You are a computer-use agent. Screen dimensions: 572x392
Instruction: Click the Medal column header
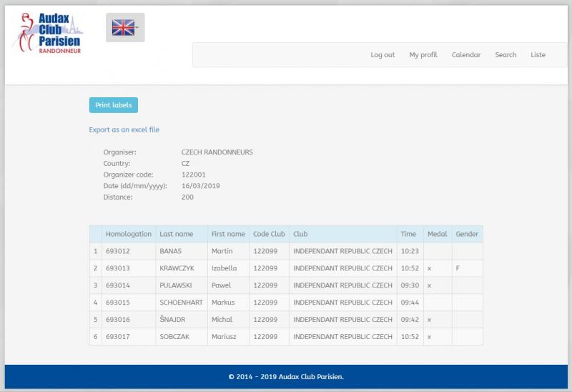pyautogui.click(x=437, y=234)
